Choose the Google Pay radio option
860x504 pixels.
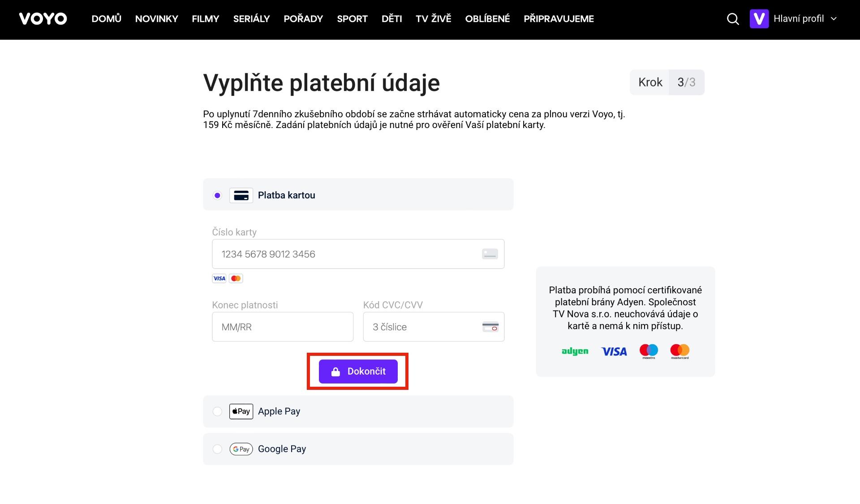(x=217, y=449)
